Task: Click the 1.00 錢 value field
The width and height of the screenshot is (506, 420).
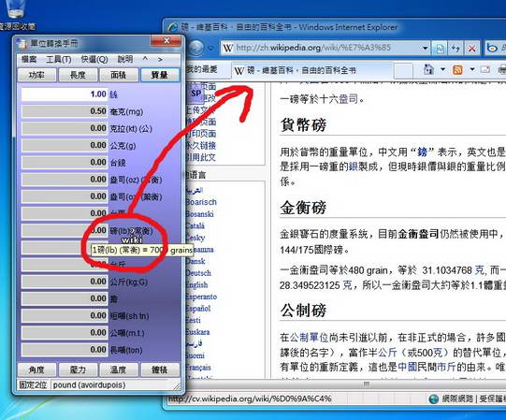Action: click(x=65, y=94)
